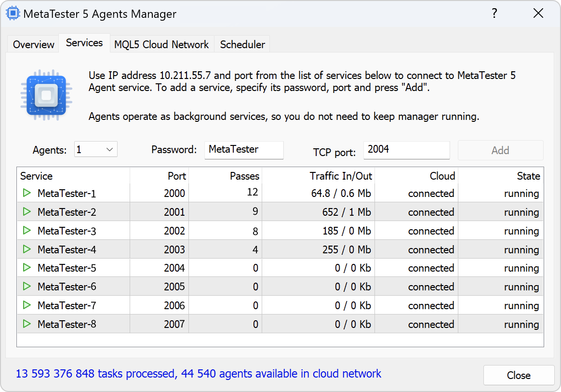
Task: Select the MetaTester-2 service name
Action: click(x=67, y=212)
